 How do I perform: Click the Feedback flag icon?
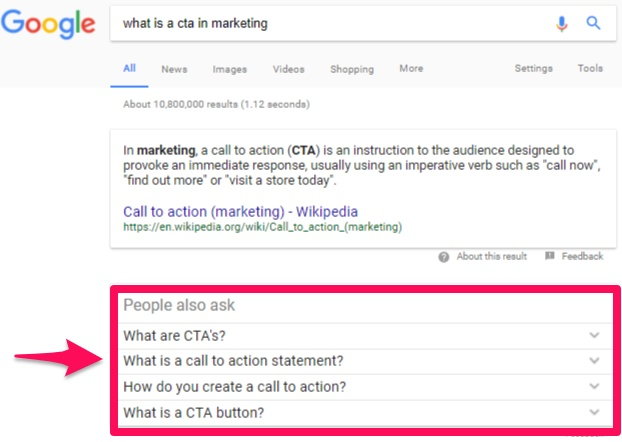coord(549,257)
